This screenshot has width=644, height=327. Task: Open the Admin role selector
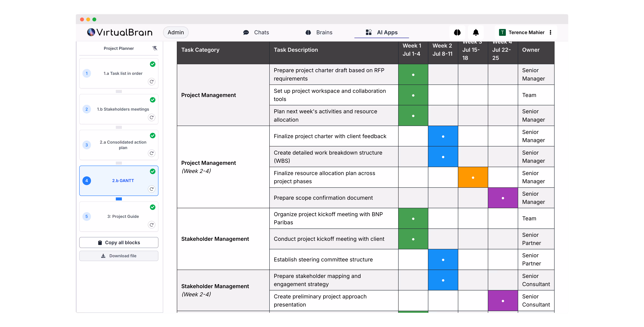[x=175, y=33]
